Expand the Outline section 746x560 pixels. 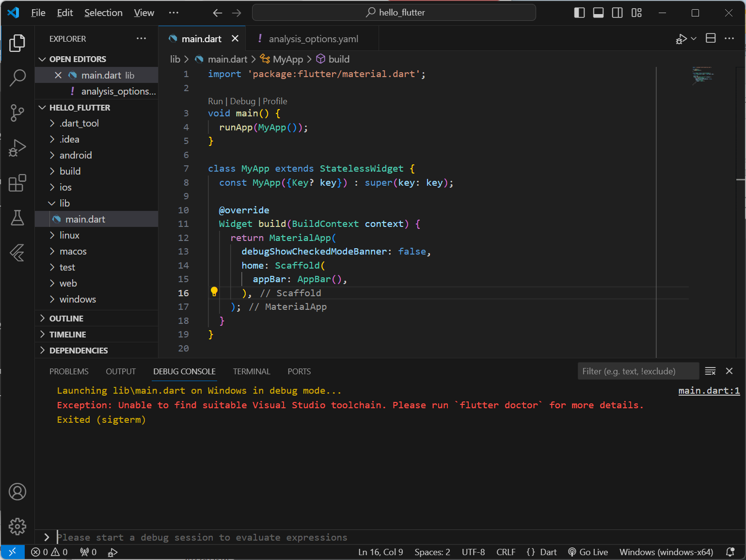[96, 319]
